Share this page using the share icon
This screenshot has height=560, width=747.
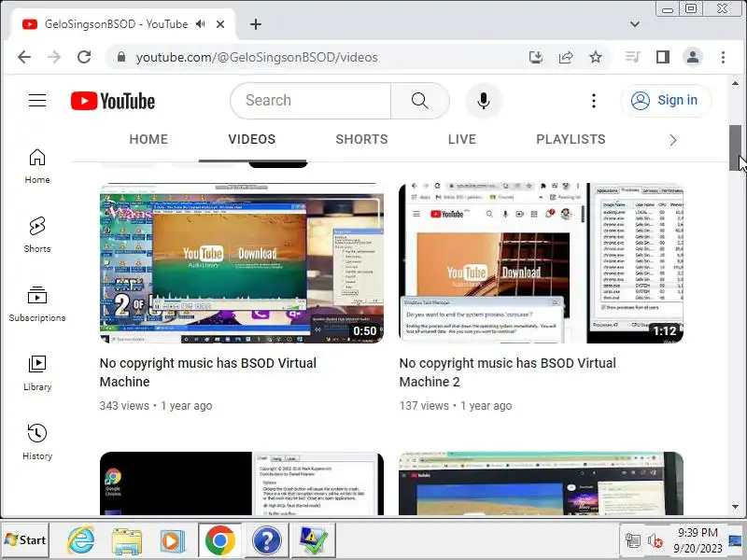pyautogui.click(x=566, y=57)
